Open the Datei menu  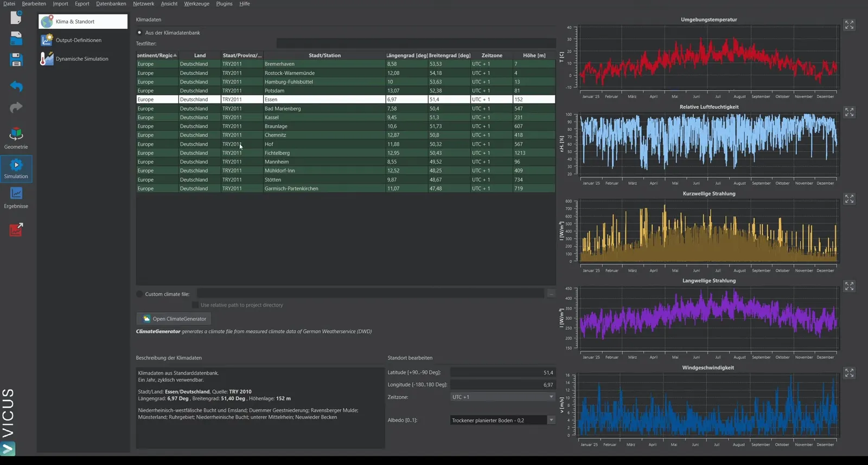pos(9,4)
